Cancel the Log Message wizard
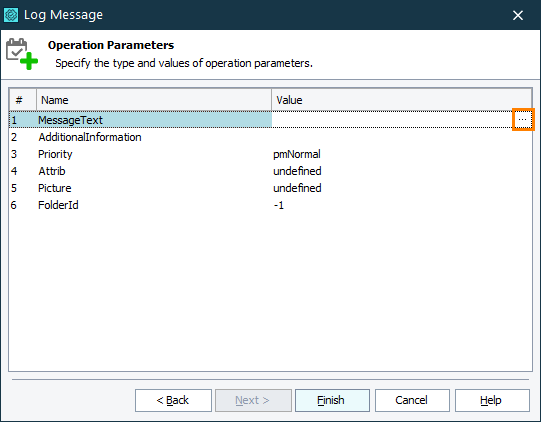Viewport: 541px width, 422px height. point(412,400)
